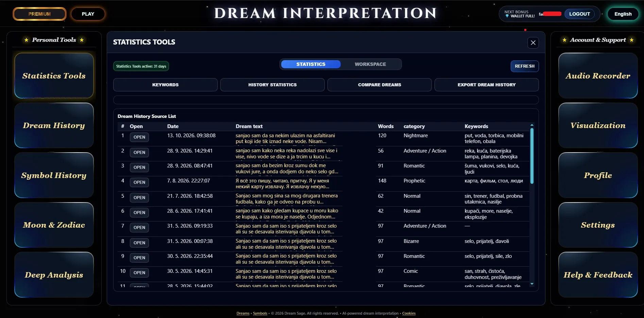Open Dream History from sidebar
The width and height of the screenshot is (644, 318).
[x=54, y=125]
